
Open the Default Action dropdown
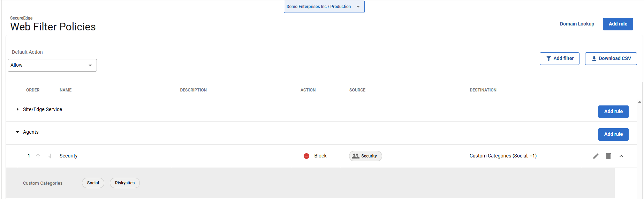point(52,65)
